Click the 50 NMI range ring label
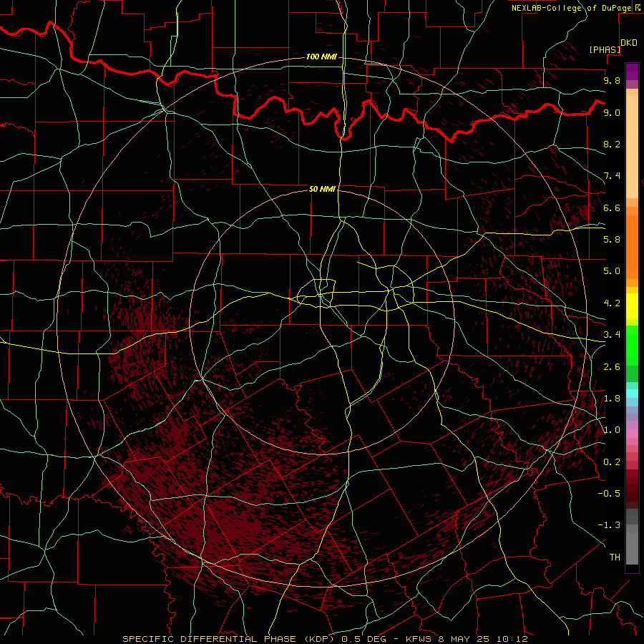The image size is (644, 644). [x=323, y=189]
